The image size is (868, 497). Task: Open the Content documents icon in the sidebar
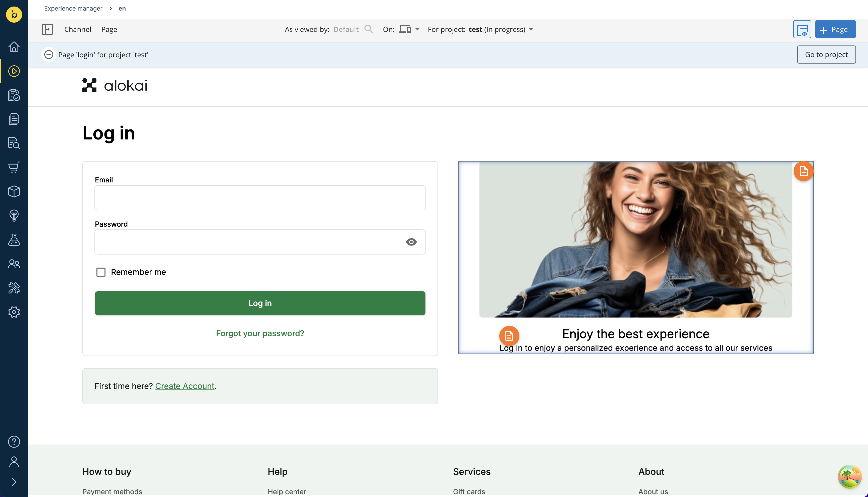click(14, 119)
